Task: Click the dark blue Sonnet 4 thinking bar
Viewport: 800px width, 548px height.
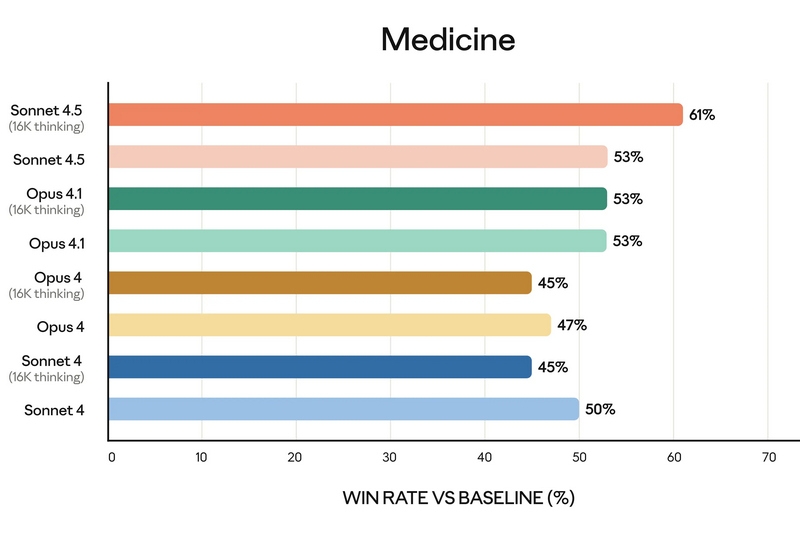Action: click(319, 367)
